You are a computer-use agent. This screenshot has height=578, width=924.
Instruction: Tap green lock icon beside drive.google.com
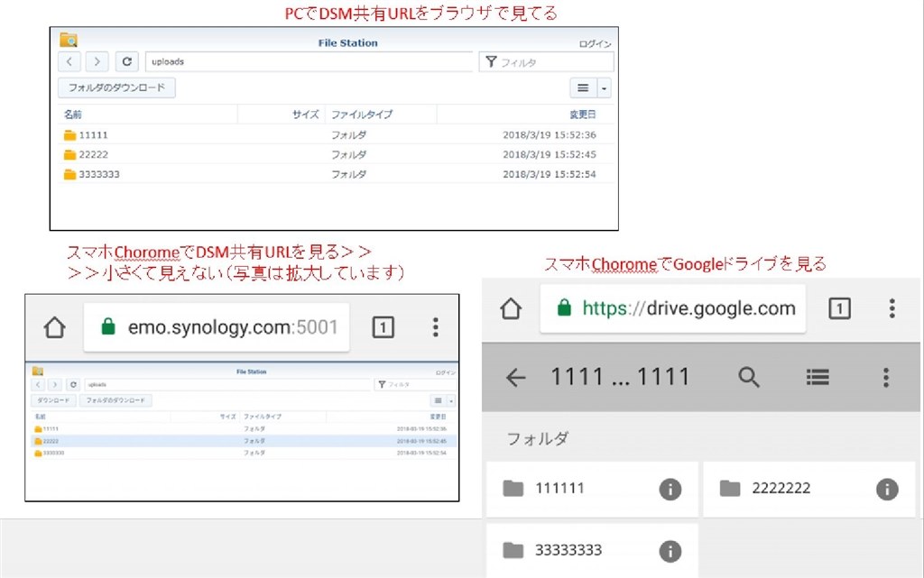pyautogui.click(x=564, y=307)
